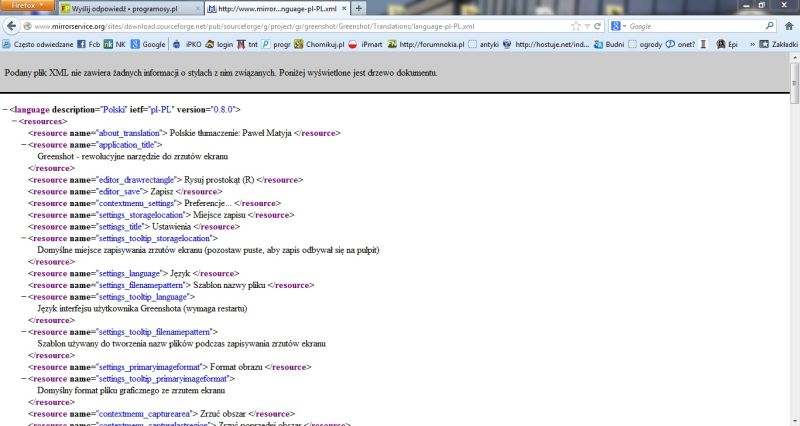
Task: Collapse the language root XML node
Action: point(5,108)
